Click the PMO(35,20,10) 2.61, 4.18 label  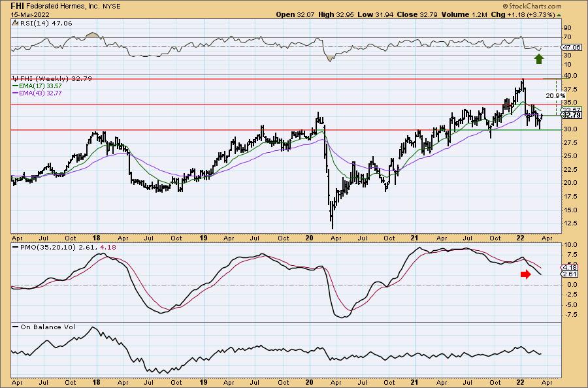click(x=68, y=248)
